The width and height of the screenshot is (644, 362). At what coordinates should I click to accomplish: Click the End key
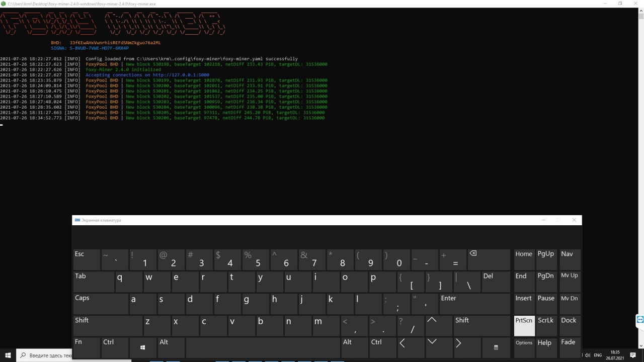524,282
